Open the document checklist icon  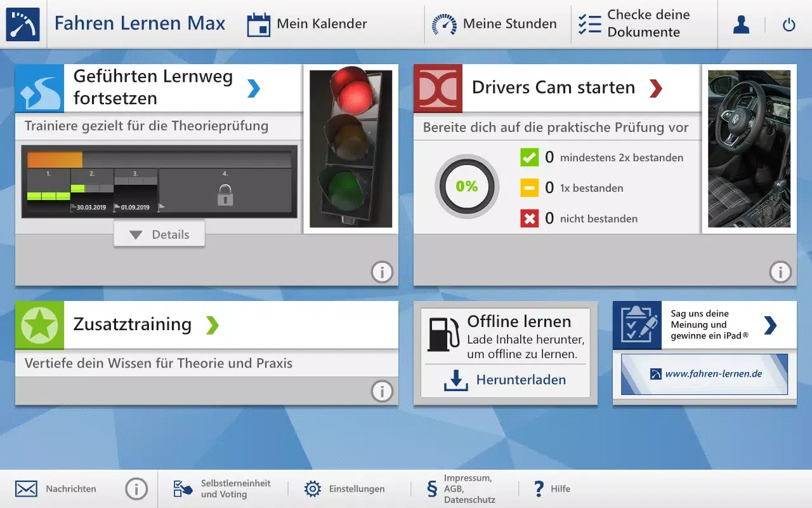(x=590, y=24)
